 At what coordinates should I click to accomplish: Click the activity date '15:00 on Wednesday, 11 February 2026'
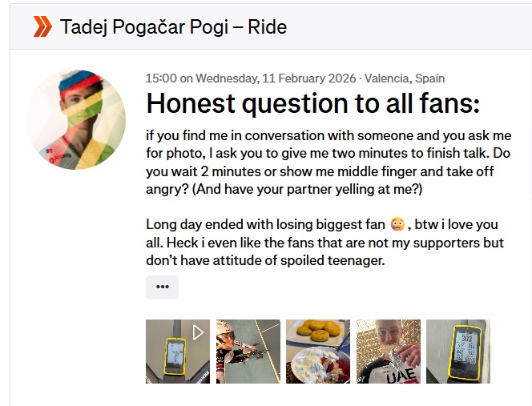(251, 78)
